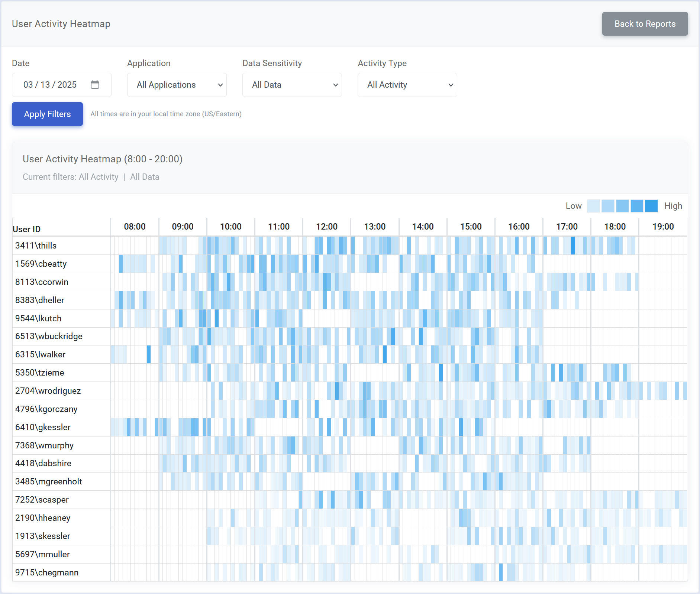Expand the All Applications dropdown

pyautogui.click(x=177, y=85)
